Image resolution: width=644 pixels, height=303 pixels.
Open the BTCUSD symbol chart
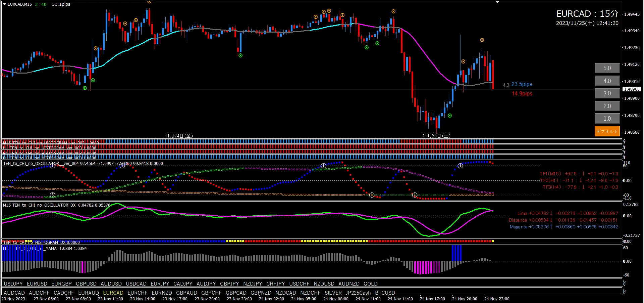coord(385,293)
